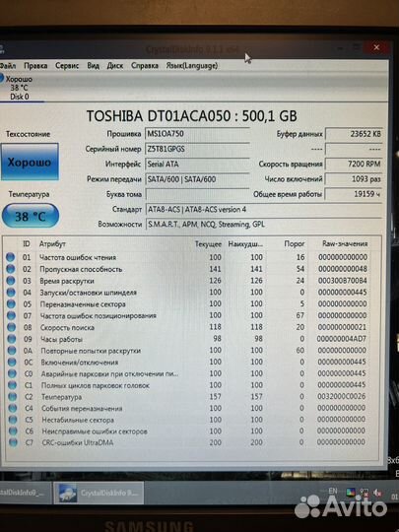Click the serial number field Z5T81GPGS
The width and height of the screenshot is (399, 532).
[197, 149]
